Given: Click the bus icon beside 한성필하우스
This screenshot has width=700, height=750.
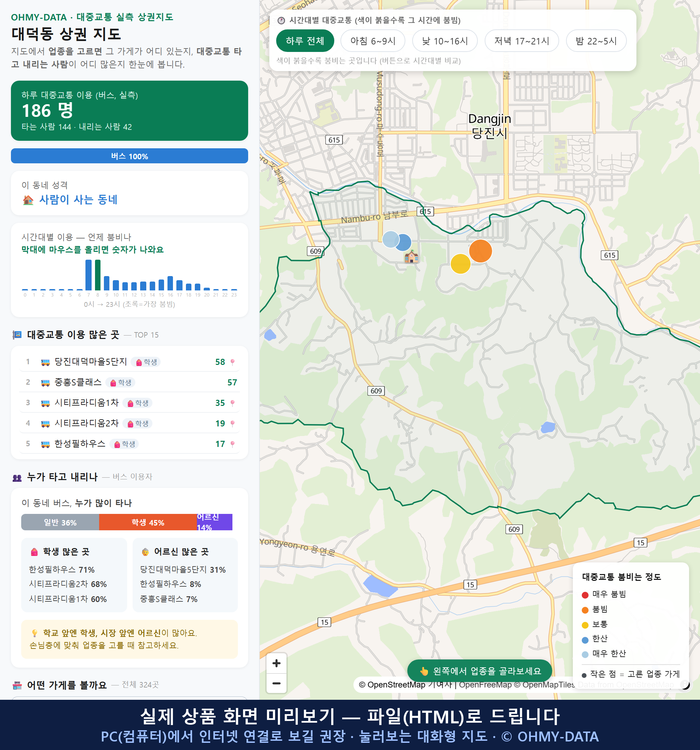Looking at the screenshot, I should pos(45,444).
